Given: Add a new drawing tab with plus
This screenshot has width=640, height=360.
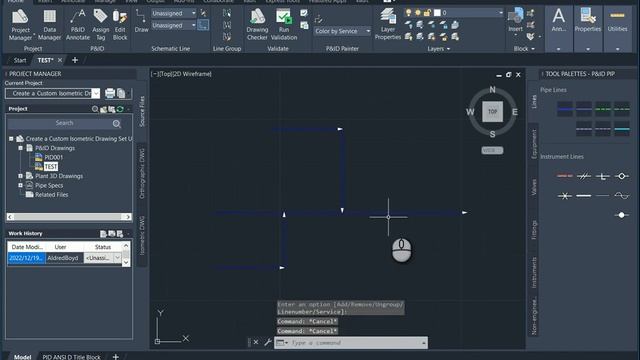Looking at the screenshot, I should pyautogui.click(x=75, y=60).
